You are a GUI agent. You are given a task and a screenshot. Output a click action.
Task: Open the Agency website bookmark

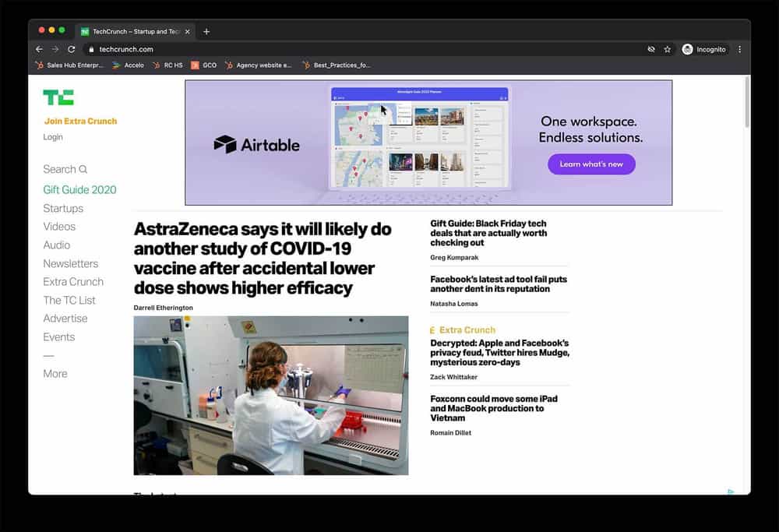pyautogui.click(x=259, y=65)
